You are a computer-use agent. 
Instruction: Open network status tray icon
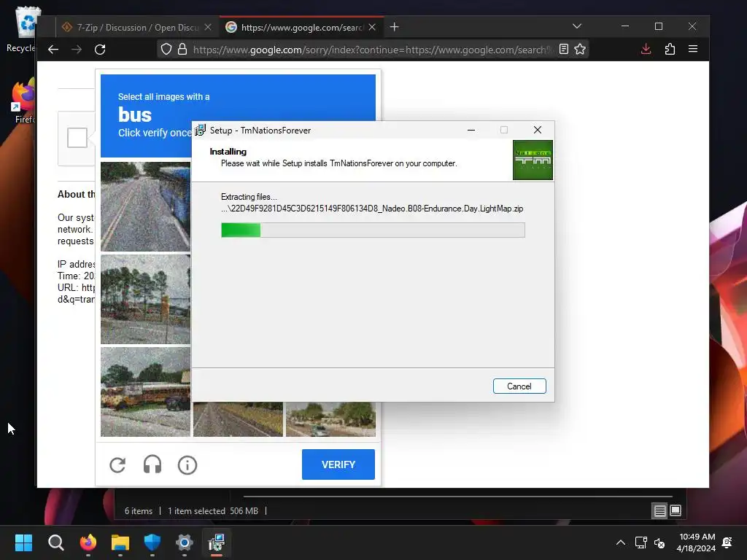point(640,542)
